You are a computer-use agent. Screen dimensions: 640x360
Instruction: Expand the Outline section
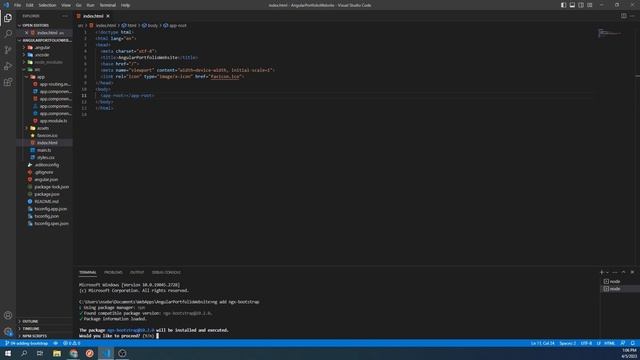(x=44, y=321)
